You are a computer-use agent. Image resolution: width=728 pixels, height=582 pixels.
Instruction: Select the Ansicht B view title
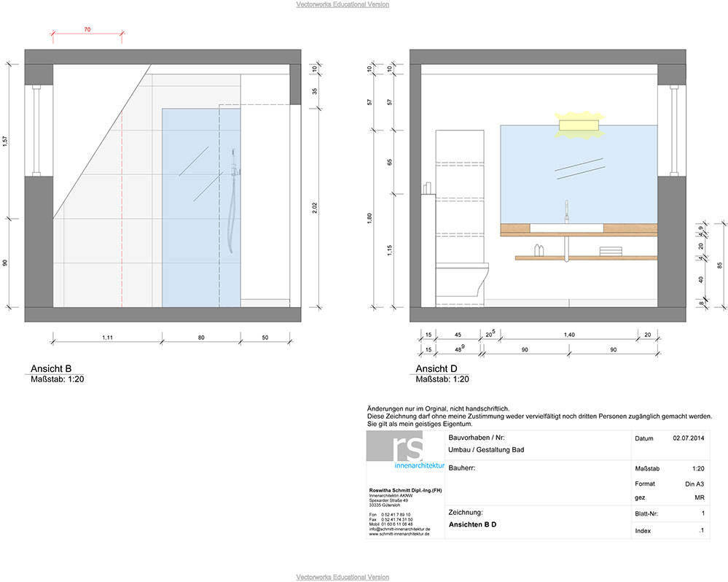point(51,368)
